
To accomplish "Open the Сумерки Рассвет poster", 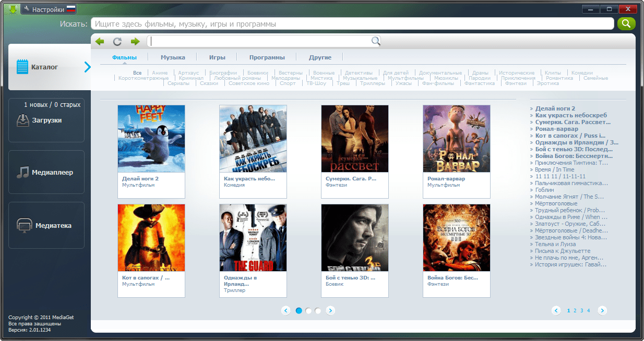I will [355, 139].
